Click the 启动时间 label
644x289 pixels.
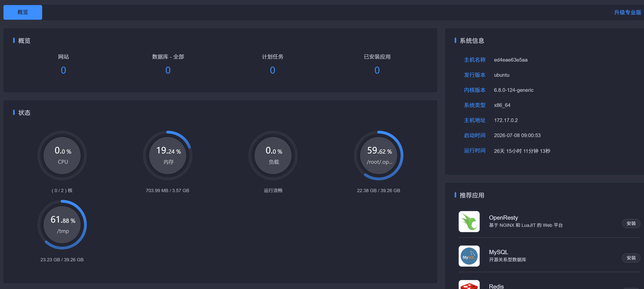click(475, 135)
